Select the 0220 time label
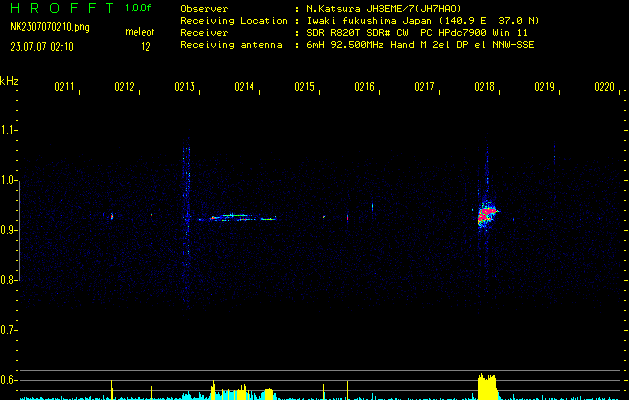629x400 pixels. pyautogui.click(x=604, y=88)
